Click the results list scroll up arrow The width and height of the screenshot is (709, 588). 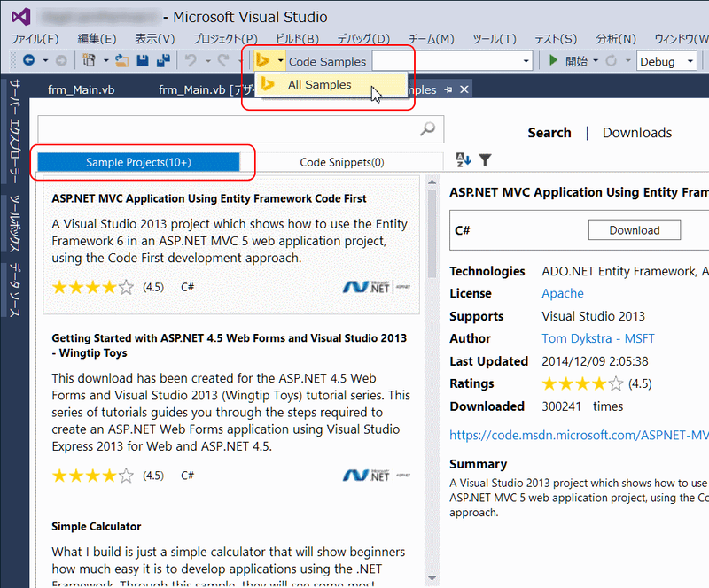(432, 182)
